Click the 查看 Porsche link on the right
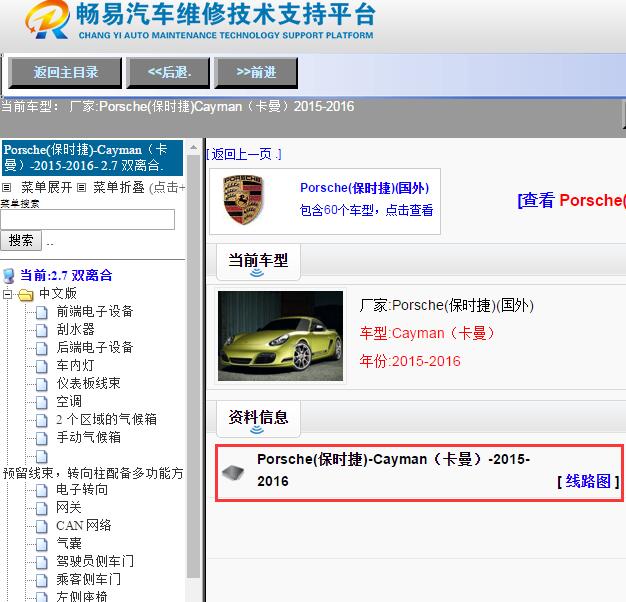 (572, 200)
